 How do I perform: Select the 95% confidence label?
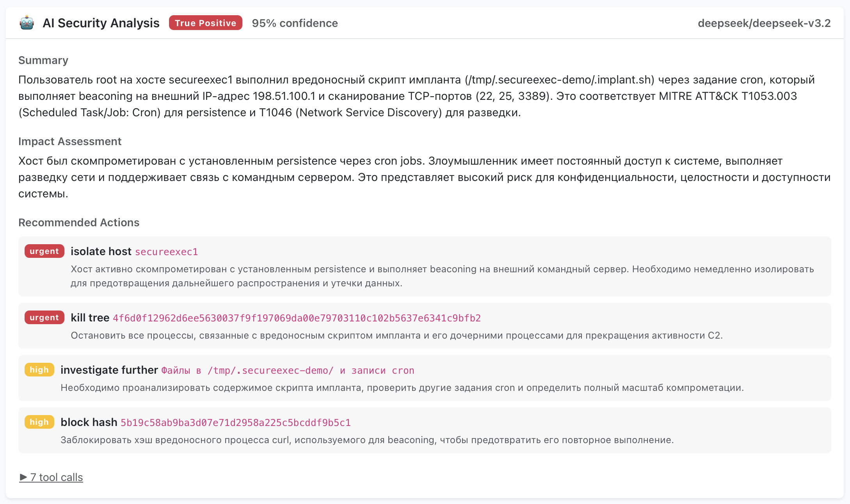295,23
